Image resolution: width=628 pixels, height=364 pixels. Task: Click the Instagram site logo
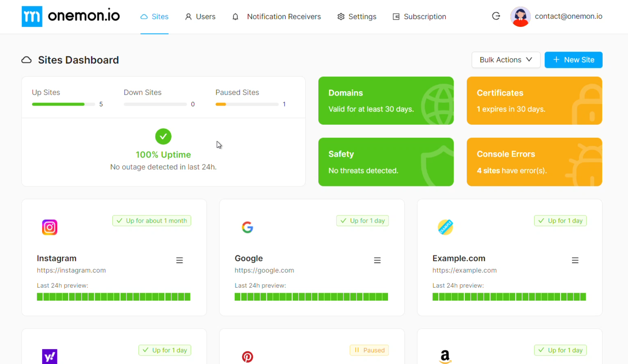coord(49,227)
